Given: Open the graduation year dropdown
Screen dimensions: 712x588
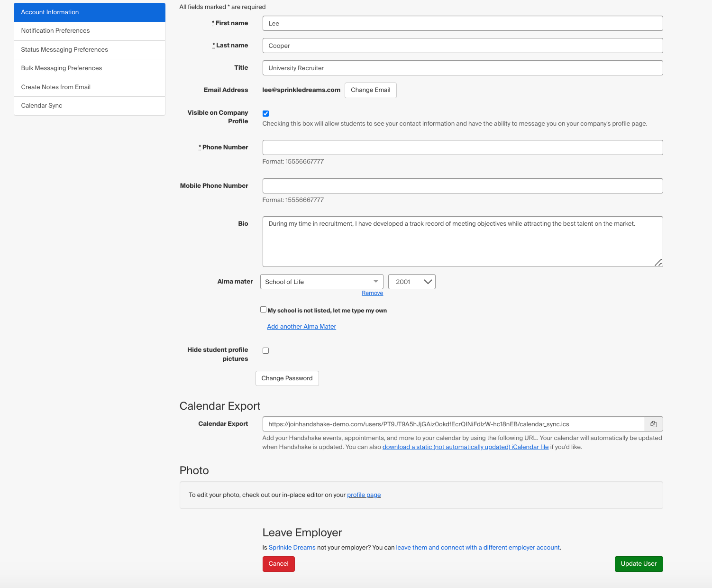Looking at the screenshot, I should [411, 281].
